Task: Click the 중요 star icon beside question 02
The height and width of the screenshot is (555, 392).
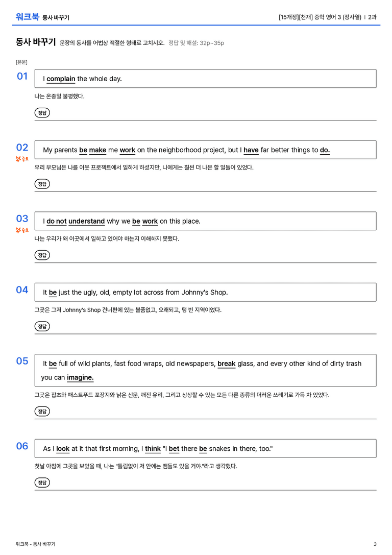Action: pyautogui.click(x=22, y=159)
